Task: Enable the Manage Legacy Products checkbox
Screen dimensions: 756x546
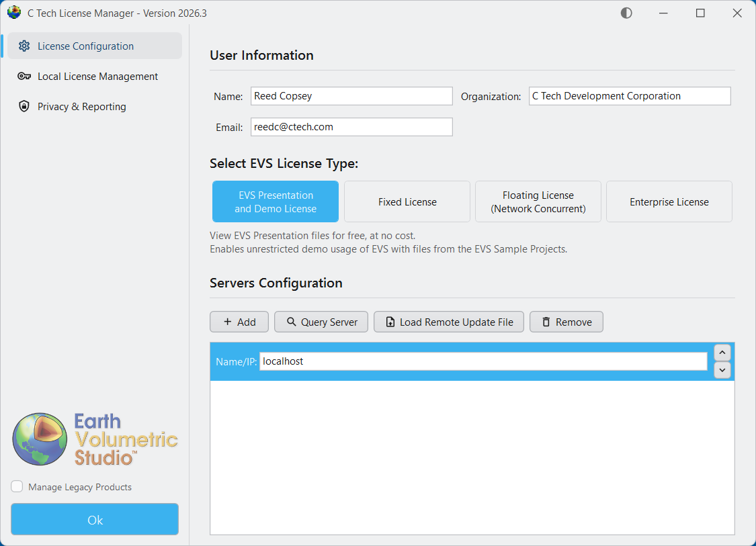Action: pyautogui.click(x=16, y=487)
